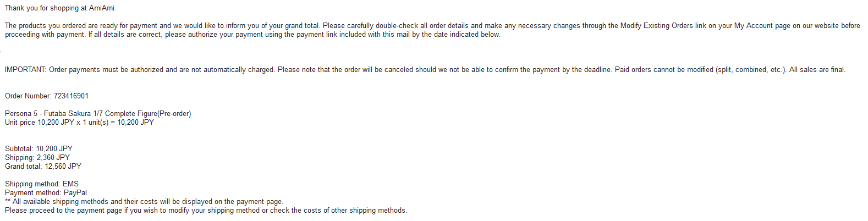Click the 'Shipping method: EMS' text
The image size is (868, 221).
pyautogui.click(x=42, y=184)
